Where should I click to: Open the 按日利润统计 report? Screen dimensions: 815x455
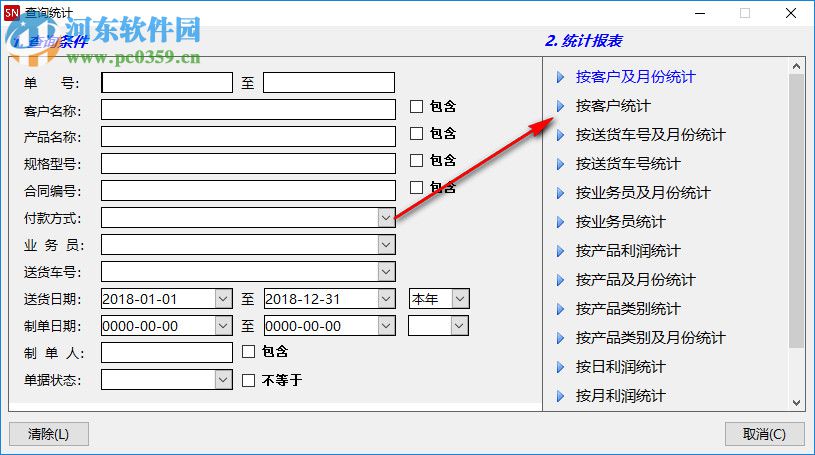(621, 367)
